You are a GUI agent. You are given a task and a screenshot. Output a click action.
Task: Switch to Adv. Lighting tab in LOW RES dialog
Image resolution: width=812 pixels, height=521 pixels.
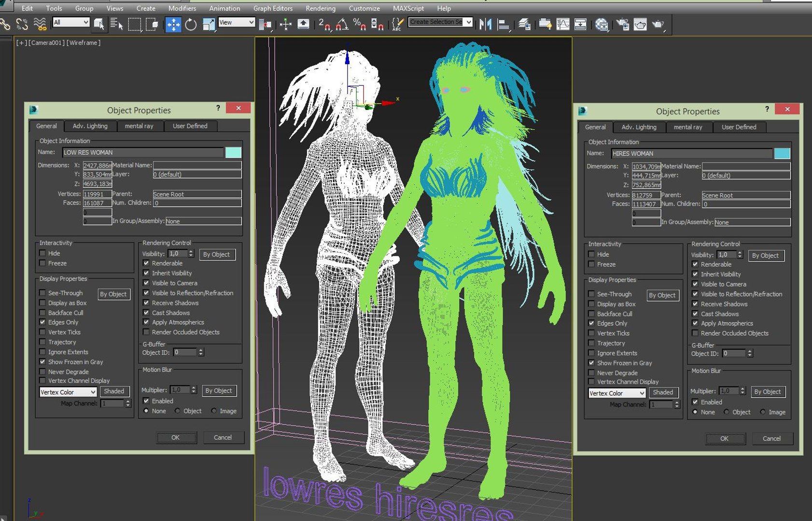90,126
